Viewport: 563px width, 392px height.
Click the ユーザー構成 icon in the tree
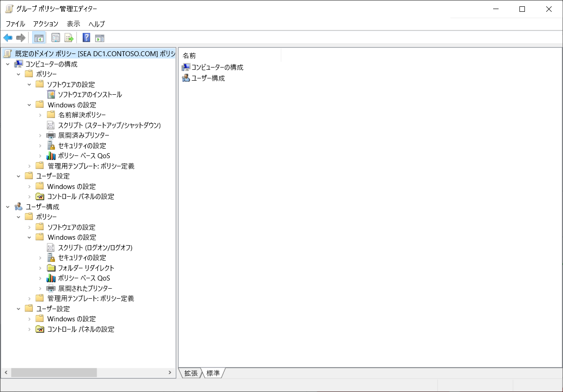[19, 207]
